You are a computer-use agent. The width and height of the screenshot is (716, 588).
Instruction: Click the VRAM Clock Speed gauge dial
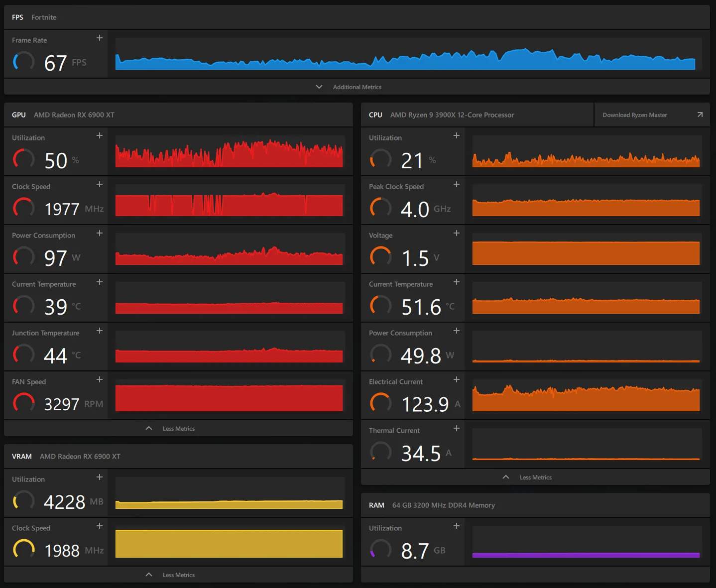click(23, 549)
